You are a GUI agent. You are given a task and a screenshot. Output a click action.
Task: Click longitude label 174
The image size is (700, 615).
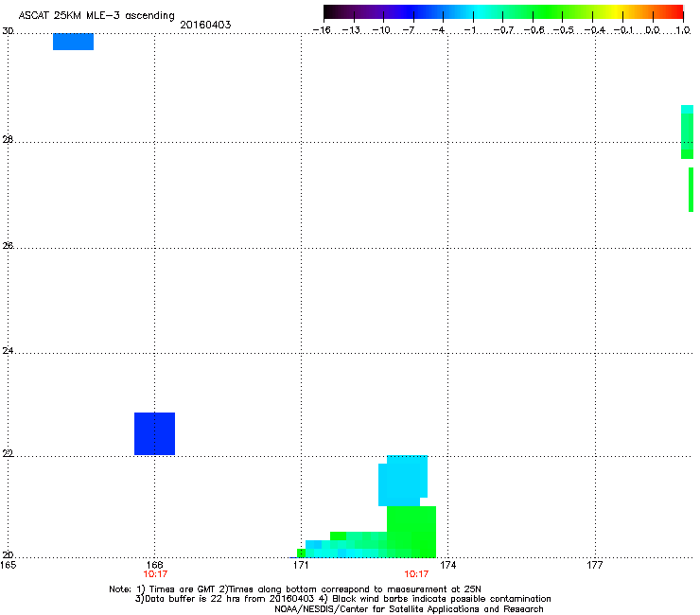[x=448, y=565]
